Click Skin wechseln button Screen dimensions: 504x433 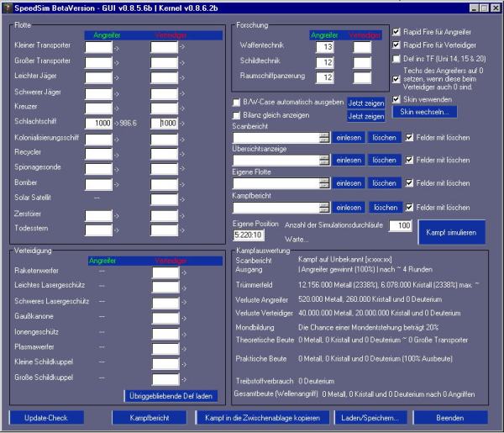(424, 112)
